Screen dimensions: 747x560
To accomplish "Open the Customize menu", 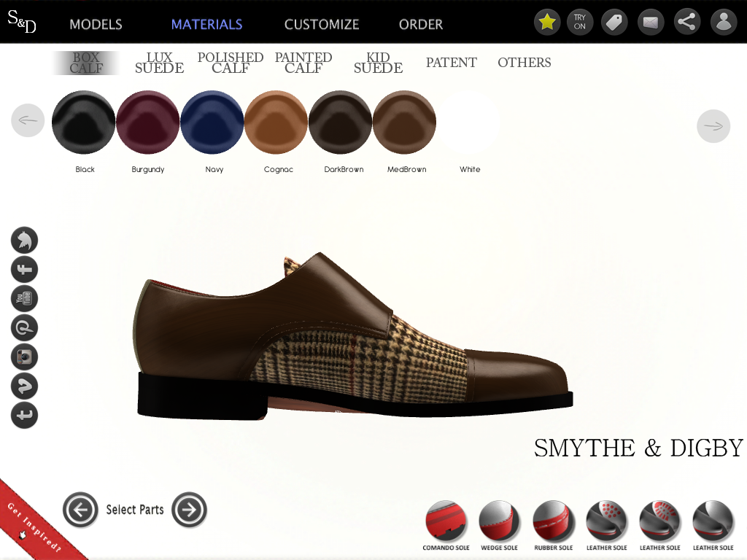I will coord(322,24).
